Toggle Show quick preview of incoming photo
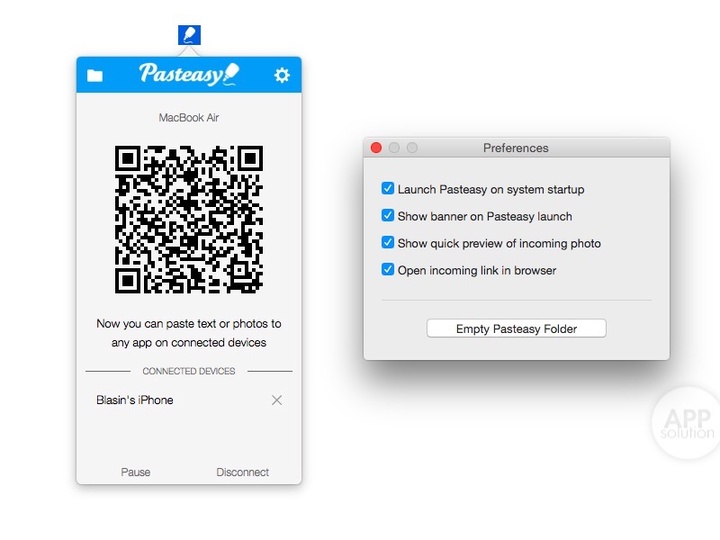Image resolution: width=720 pixels, height=540 pixels. (388, 243)
